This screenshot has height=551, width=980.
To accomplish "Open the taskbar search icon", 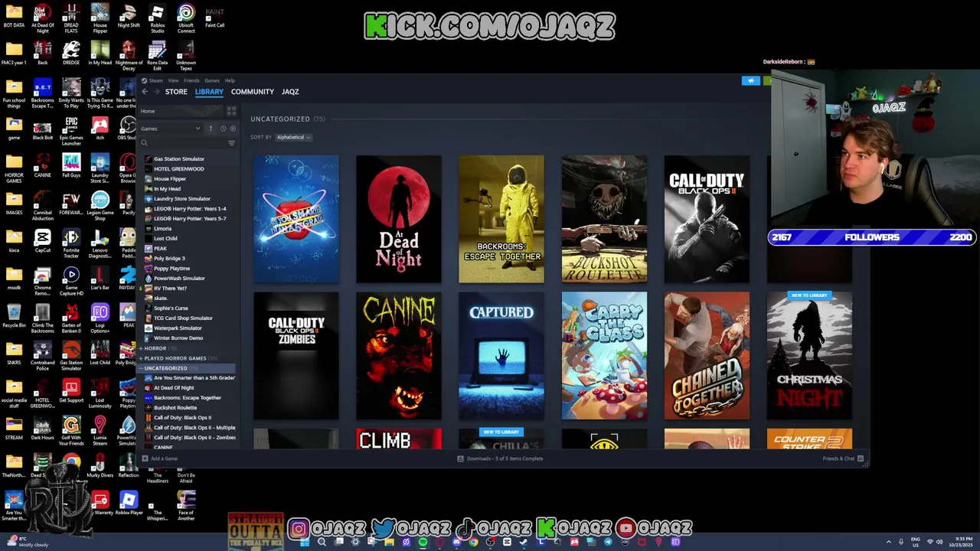I will (x=322, y=542).
